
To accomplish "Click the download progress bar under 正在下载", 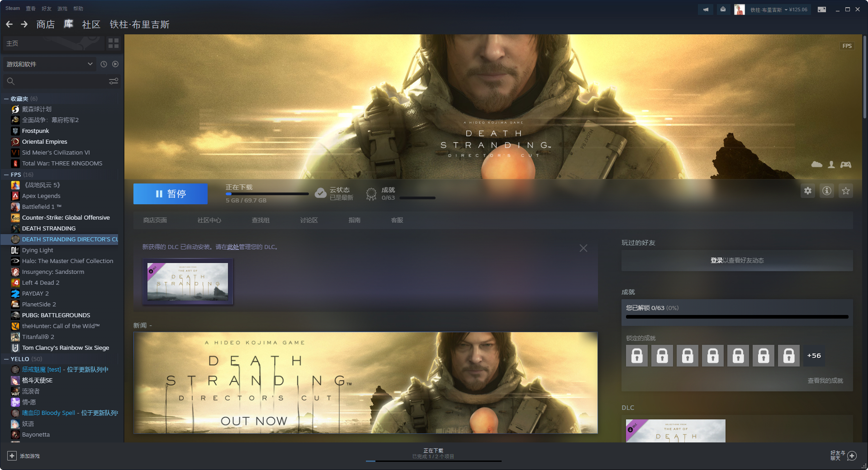I will point(267,194).
